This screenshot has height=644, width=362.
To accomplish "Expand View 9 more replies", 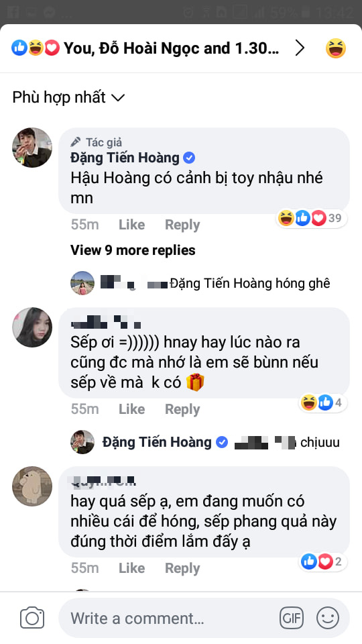I will [x=133, y=250].
